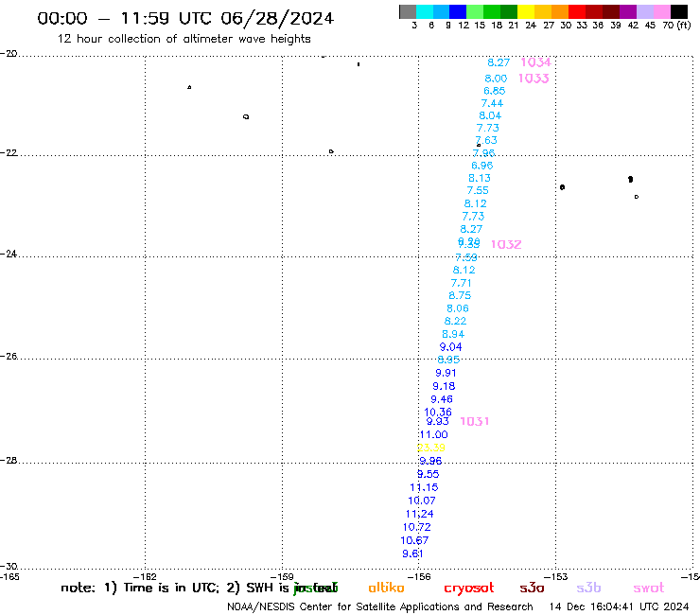Click the '00:00 – 11:59 UTC 06/28/2024' title
This screenshot has width=700, height=615.
pyautogui.click(x=185, y=18)
